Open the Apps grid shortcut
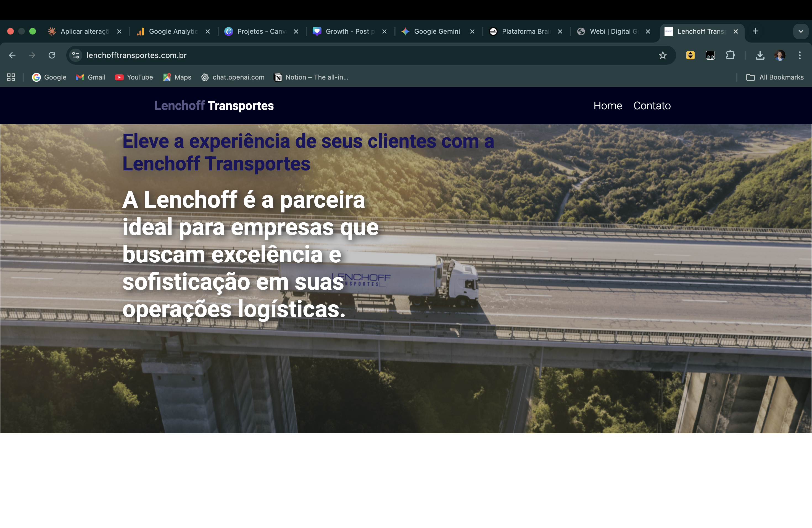Viewport: 812px width, 528px height. tap(11, 77)
